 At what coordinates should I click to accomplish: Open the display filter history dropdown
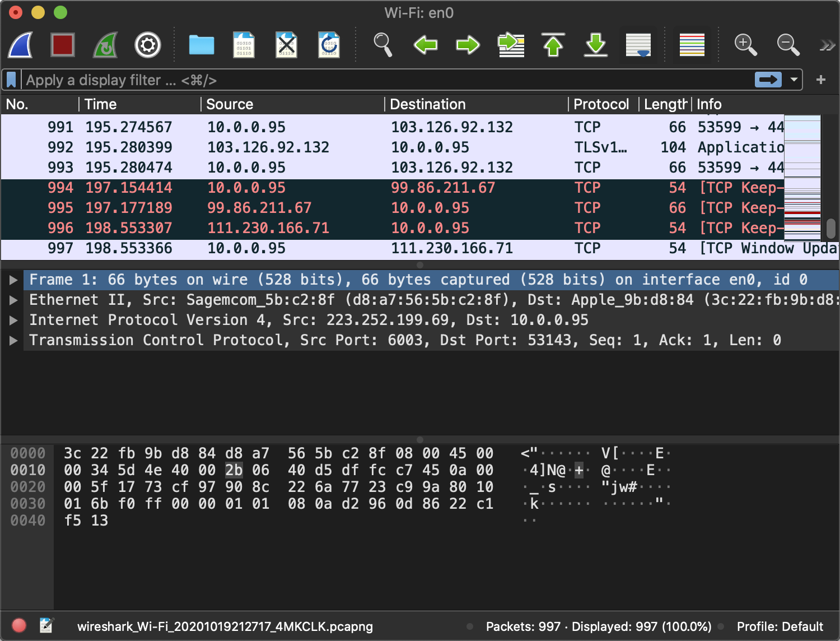tap(794, 80)
